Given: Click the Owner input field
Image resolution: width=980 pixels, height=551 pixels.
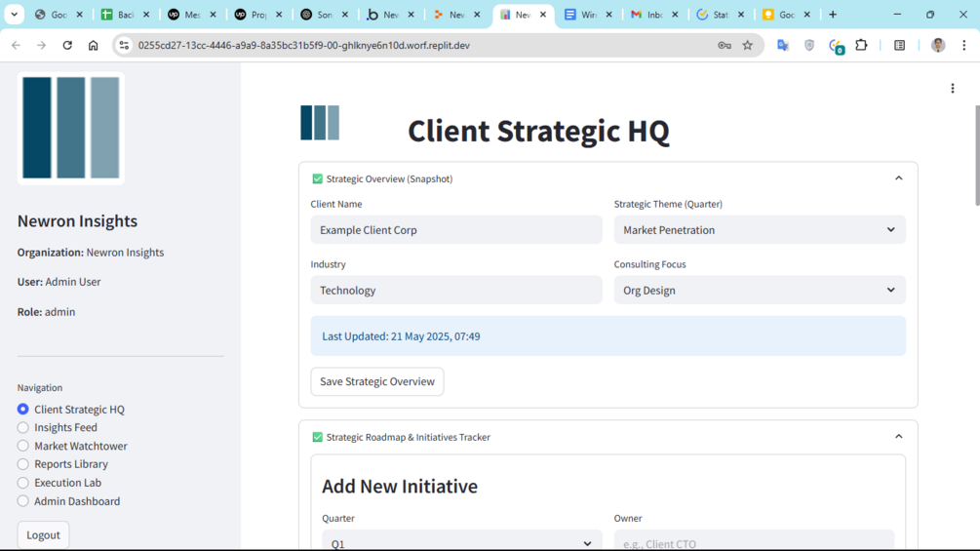Looking at the screenshot, I should pyautogui.click(x=754, y=540).
